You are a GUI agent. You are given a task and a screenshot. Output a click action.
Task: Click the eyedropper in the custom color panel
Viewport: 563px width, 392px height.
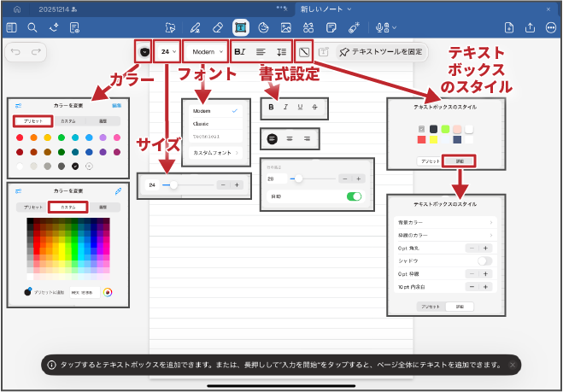coord(118,191)
